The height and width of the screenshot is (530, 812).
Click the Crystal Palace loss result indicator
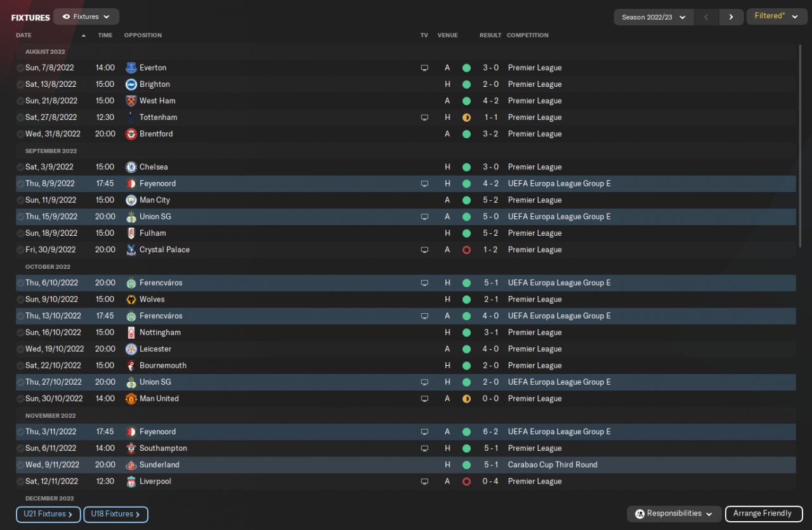[466, 250]
